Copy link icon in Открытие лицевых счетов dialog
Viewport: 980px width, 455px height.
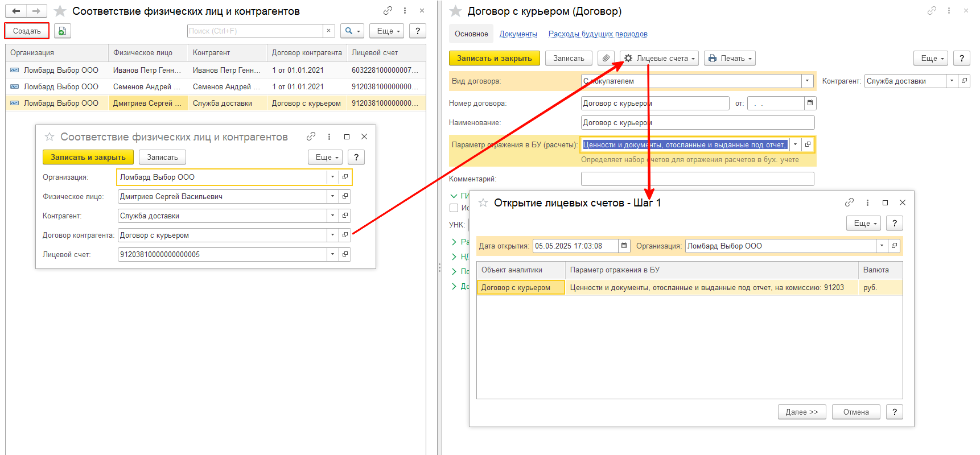pyautogui.click(x=849, y=202)
